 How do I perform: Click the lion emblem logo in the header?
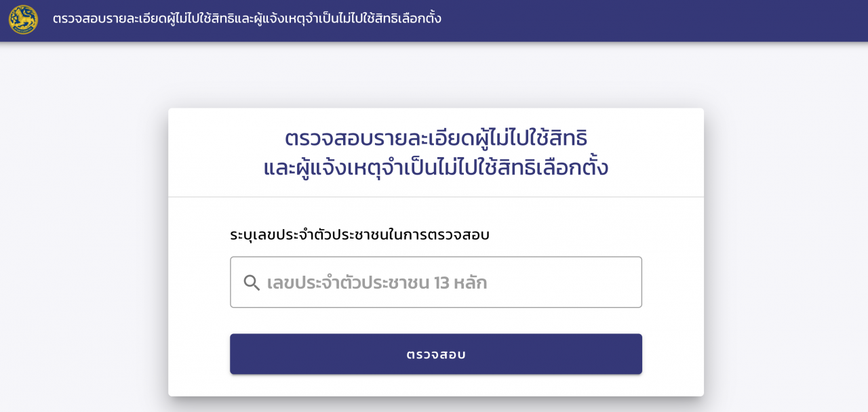click(23, 20)
